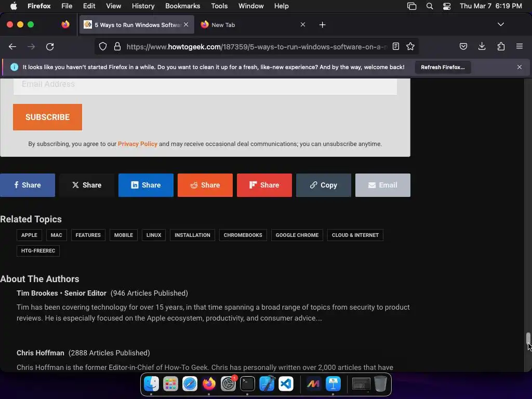
Task: Open the tracking protection shield icon
Action: pyautogui.click(x=103, y=46)
